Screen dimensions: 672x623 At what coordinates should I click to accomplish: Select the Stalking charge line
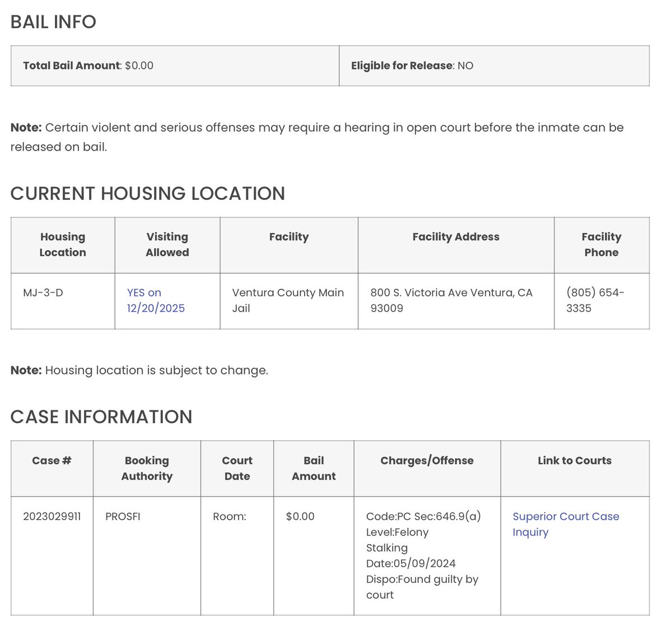pos(387,548)
